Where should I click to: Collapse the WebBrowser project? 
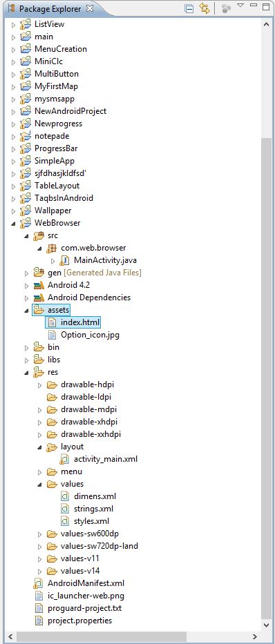[14, 224]
